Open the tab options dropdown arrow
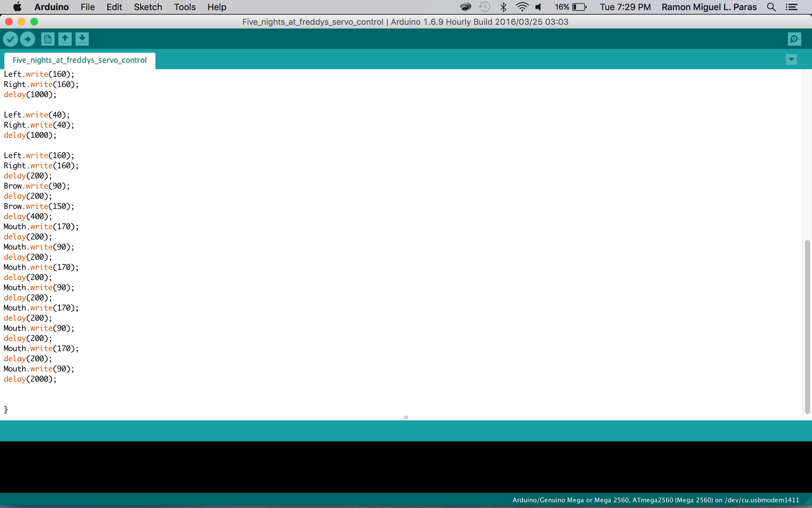The image size is (812, 508). [x=791, y=59]
